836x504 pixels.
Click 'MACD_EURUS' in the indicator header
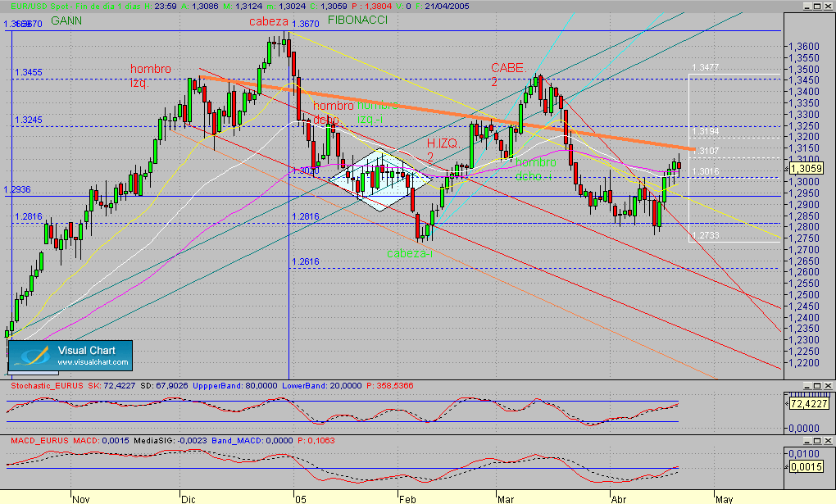pyautogui.click(x=39, y=441)
